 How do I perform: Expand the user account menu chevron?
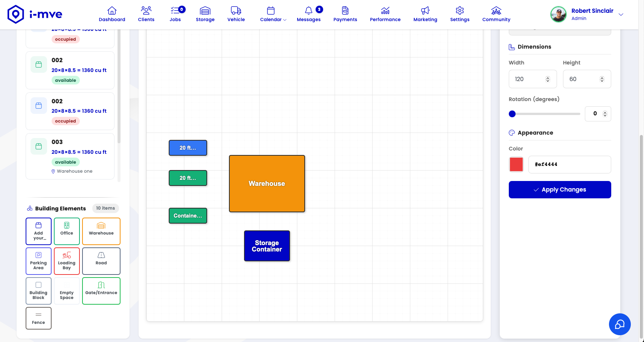(x=621, y=14)
